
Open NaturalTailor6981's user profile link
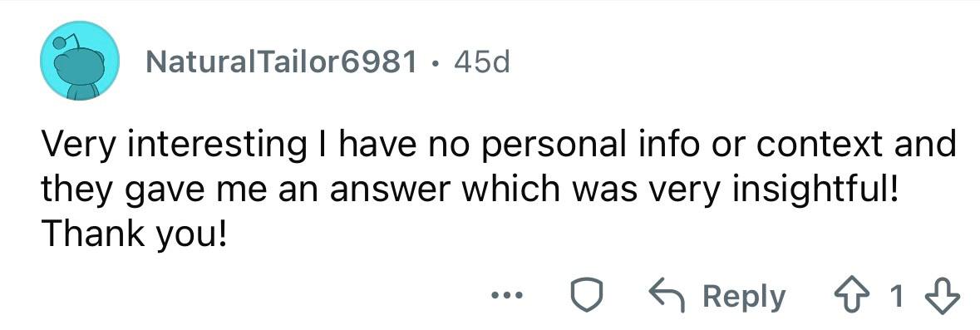point(281,62)
